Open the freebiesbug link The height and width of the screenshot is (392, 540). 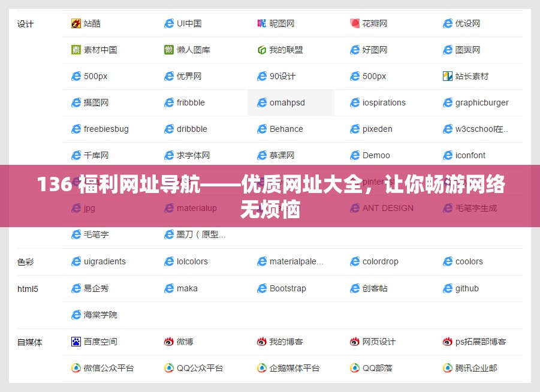106,129
